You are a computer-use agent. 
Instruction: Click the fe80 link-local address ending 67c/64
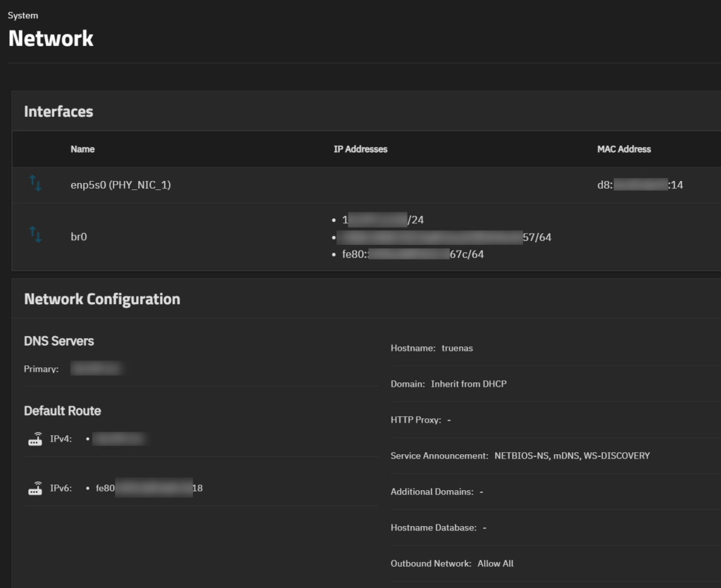pos(413,254)
